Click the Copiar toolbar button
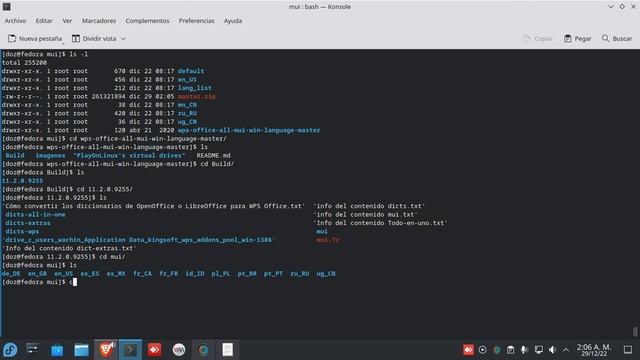The height and width of the screenshot is (360, 640). [538, 38]
